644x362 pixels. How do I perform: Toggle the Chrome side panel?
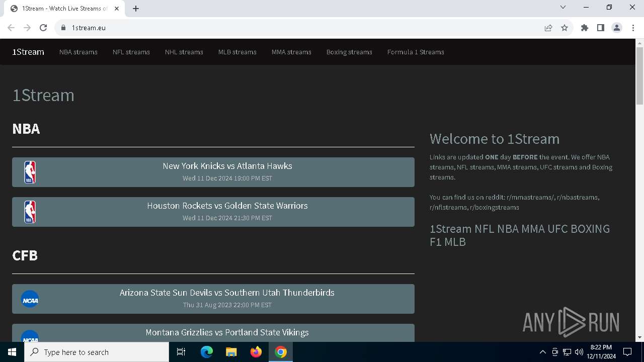601,28
